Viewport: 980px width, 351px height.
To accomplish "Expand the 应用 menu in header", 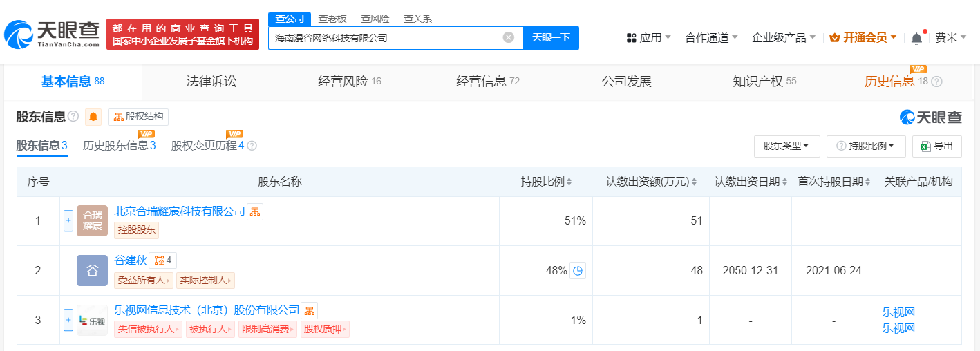I will (648, 37).
